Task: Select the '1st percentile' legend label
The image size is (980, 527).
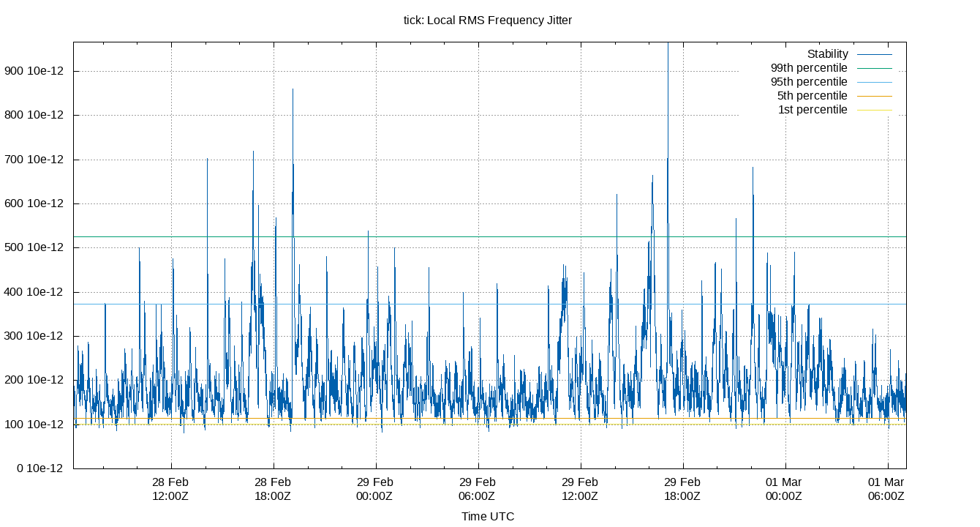Action: tap(813, 110)
